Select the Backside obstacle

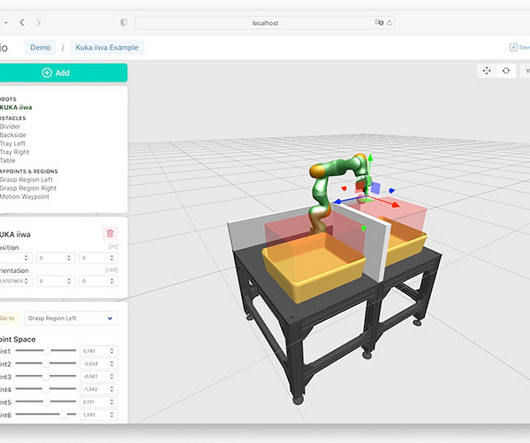coord(13,135)
